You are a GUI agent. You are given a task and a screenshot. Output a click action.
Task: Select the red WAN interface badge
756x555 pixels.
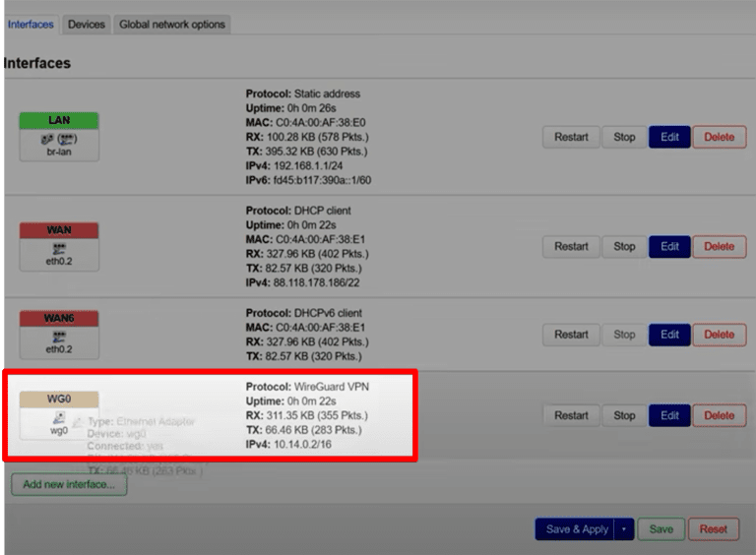(59, 230)
